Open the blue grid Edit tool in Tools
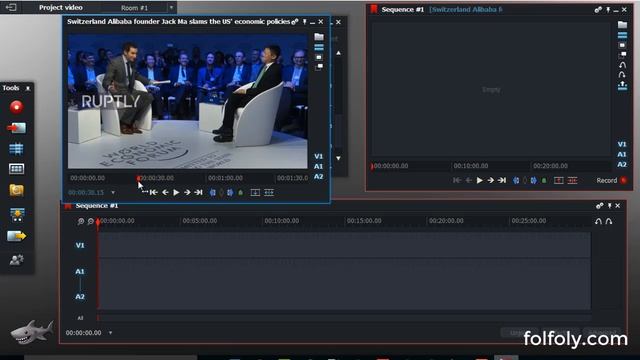Screen dimensions: 640x360 (x=16, y=149)
